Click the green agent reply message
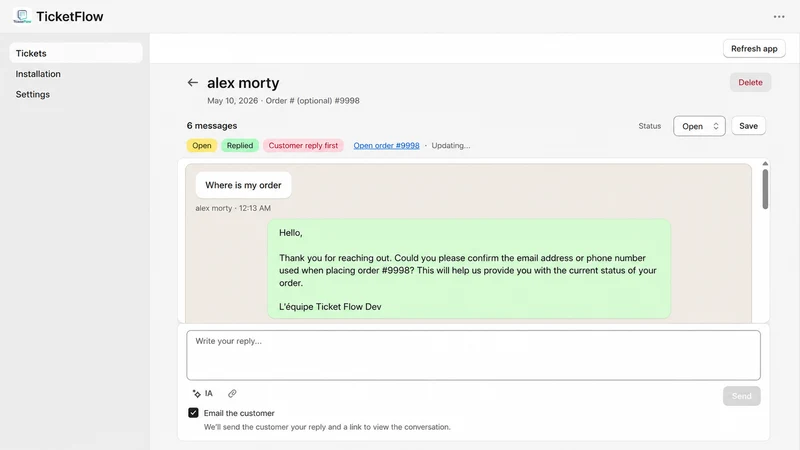The width and height of the screenshot is (800, 450). click(469, 269)
